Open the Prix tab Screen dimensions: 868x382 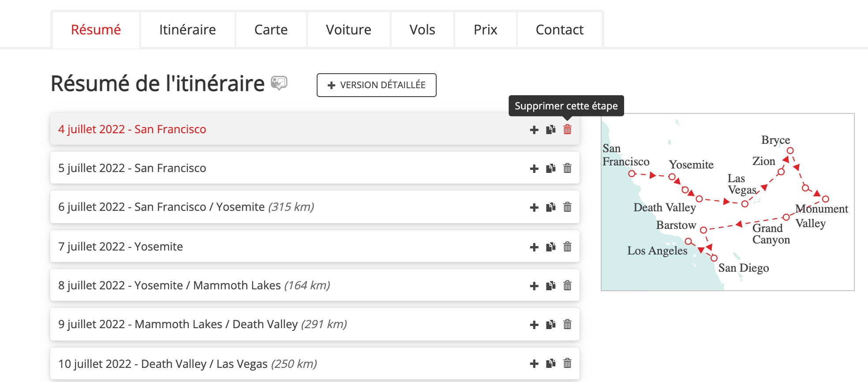(x=485, y=30)
